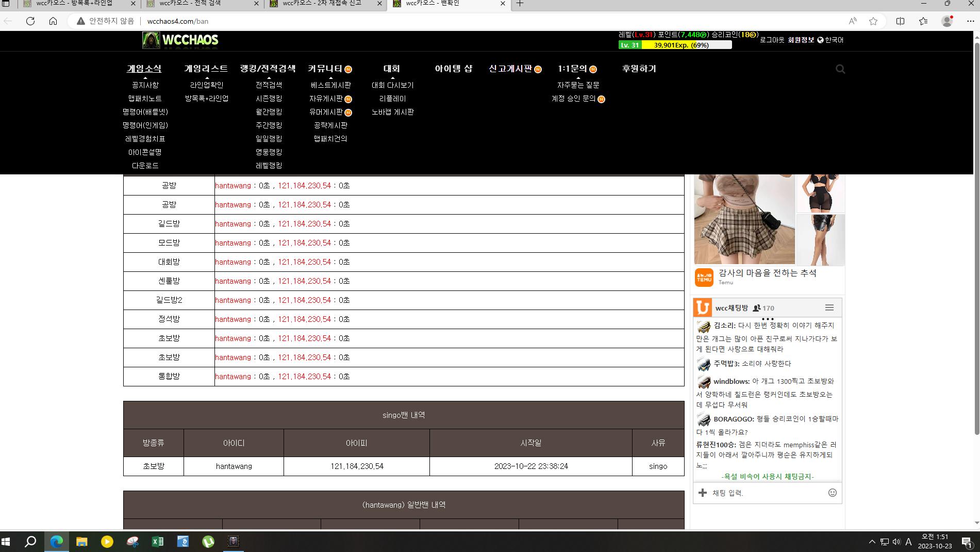This screenshot has height=552, width=980.
Task: Open the chat room hamburger menu
Action: [829, 307]
